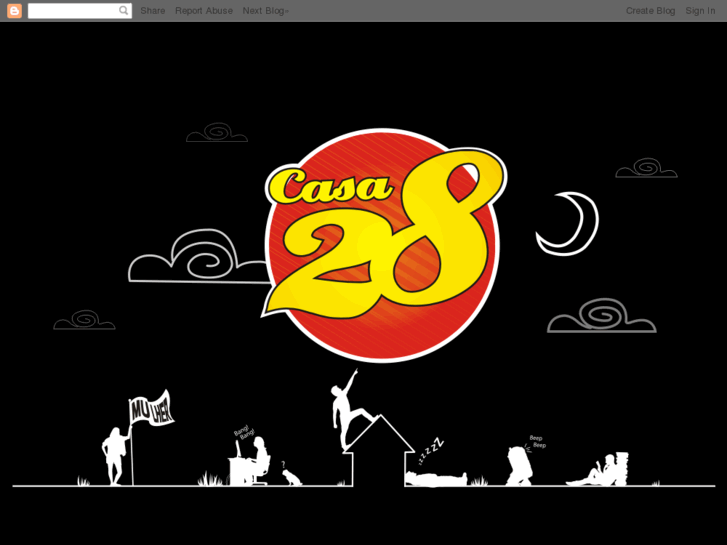Screen dimensions: 727x545
Task: Go to Next Blog
Action: coord(265,11)
